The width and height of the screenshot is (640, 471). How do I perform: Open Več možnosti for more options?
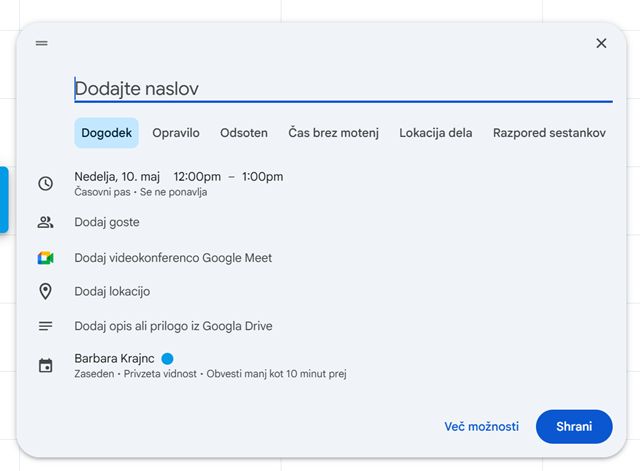tap(482, 427)
